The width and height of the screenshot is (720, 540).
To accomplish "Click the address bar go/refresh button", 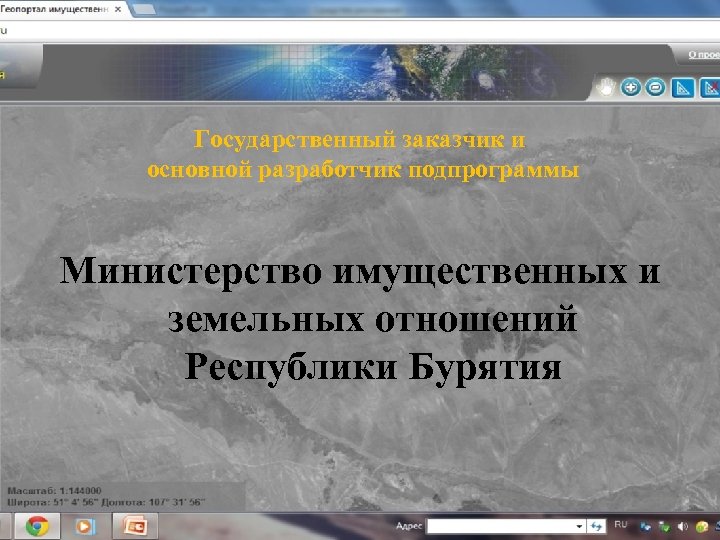I will 596,526.
